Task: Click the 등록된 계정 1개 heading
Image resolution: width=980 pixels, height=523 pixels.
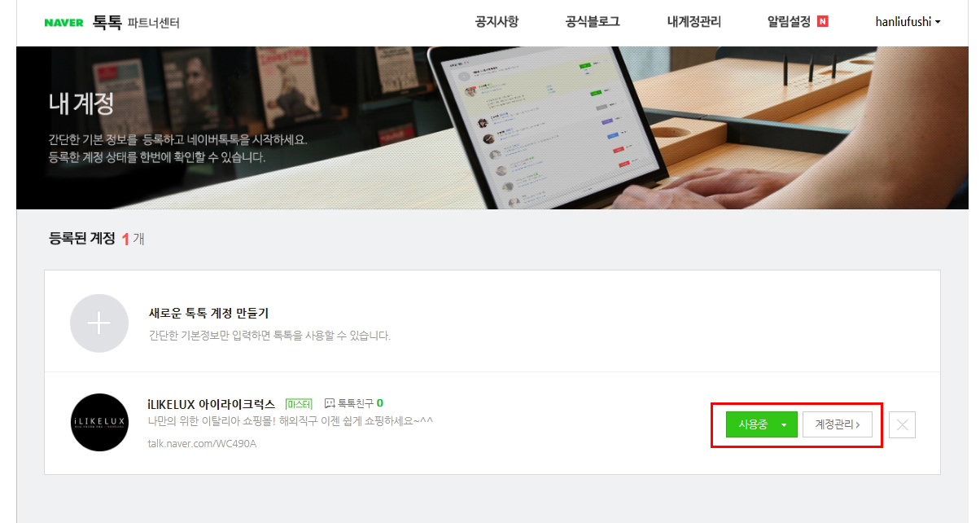Action: click(x=97, y=239)
